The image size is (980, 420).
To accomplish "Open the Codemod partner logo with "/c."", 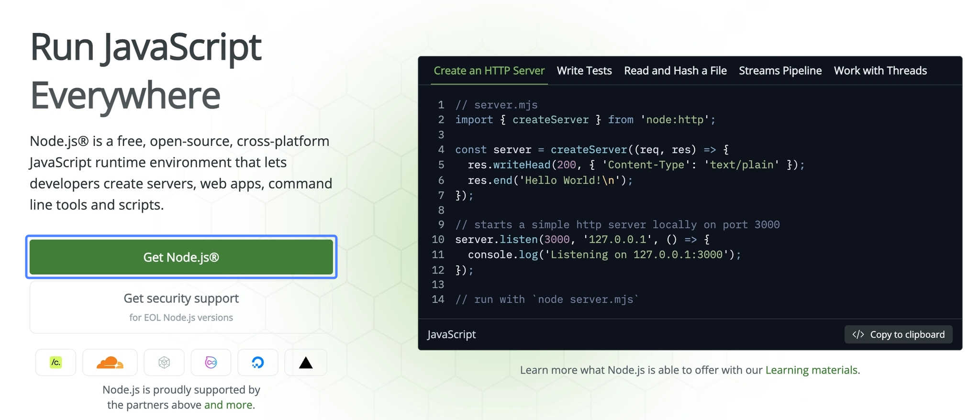I will (x=56, y=362).
